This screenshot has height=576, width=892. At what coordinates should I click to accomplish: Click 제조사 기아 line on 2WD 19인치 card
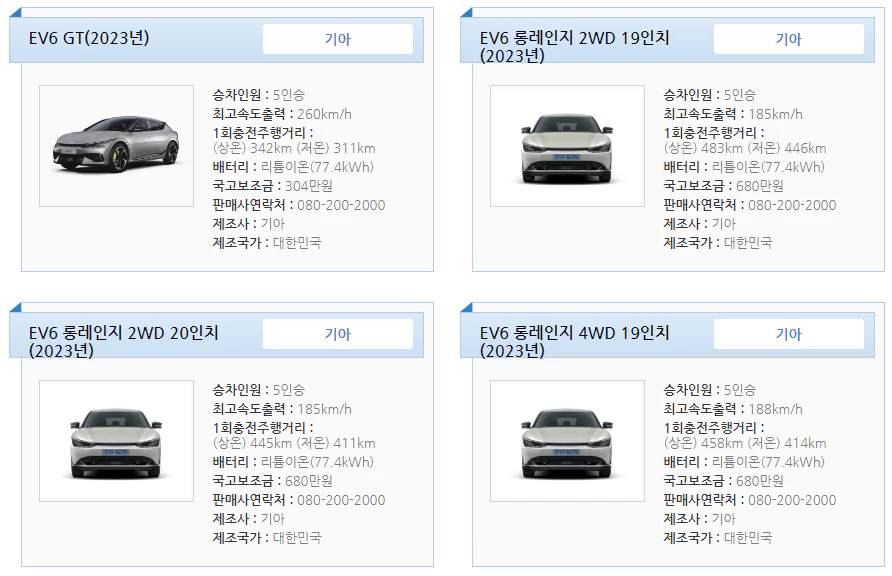700,224
